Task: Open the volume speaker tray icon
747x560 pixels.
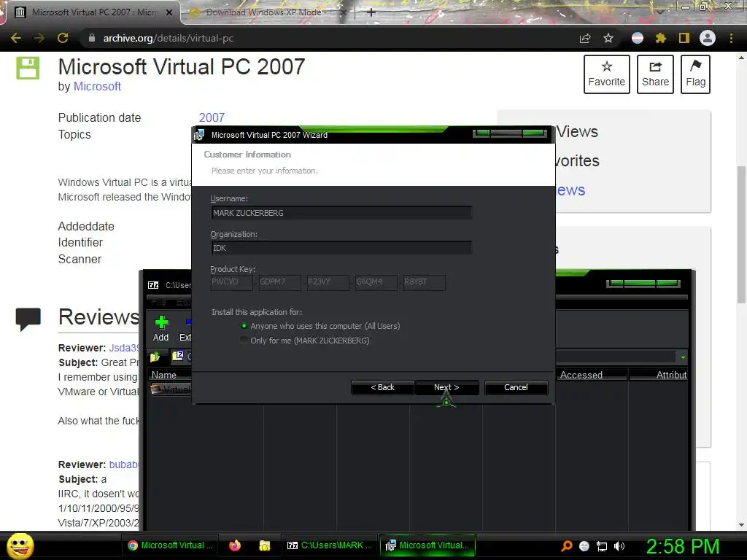Action: 619,545
